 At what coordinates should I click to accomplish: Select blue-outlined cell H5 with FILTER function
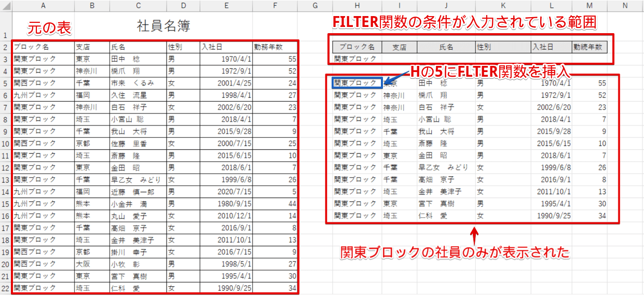point(357,83)
